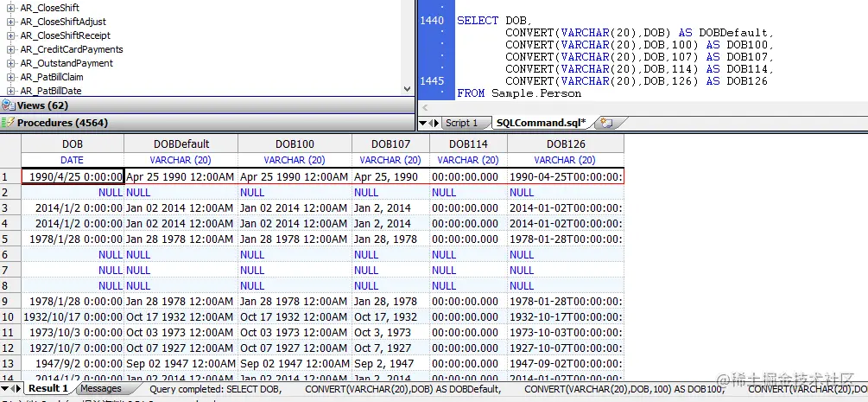Click the DOB100 column header

(295, 144)
